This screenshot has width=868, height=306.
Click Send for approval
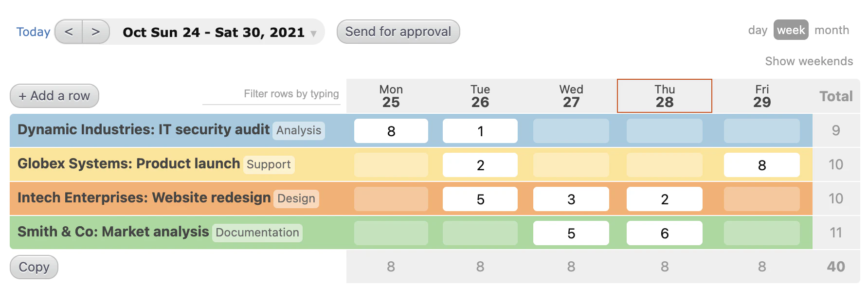[x=398, y=31]
